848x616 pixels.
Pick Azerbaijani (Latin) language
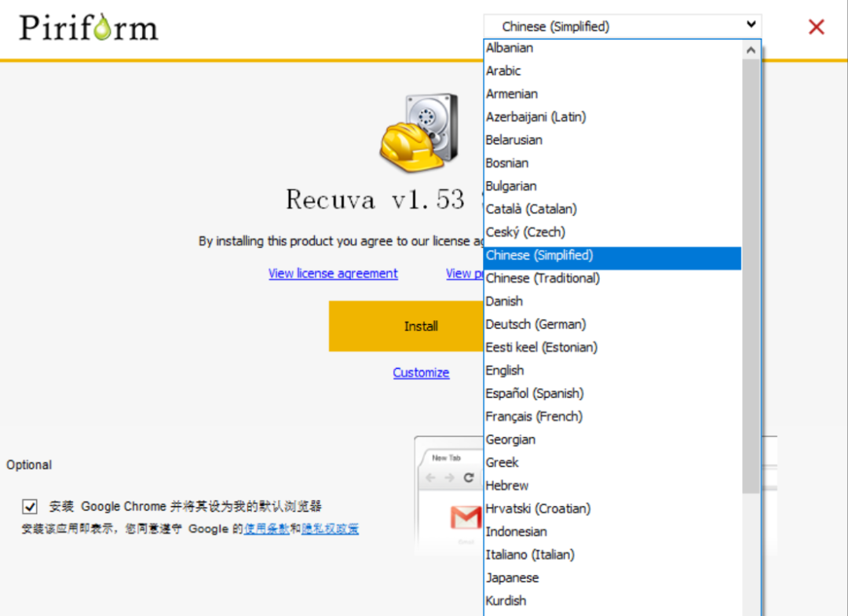pyautogui.click(x=612, y=117)
